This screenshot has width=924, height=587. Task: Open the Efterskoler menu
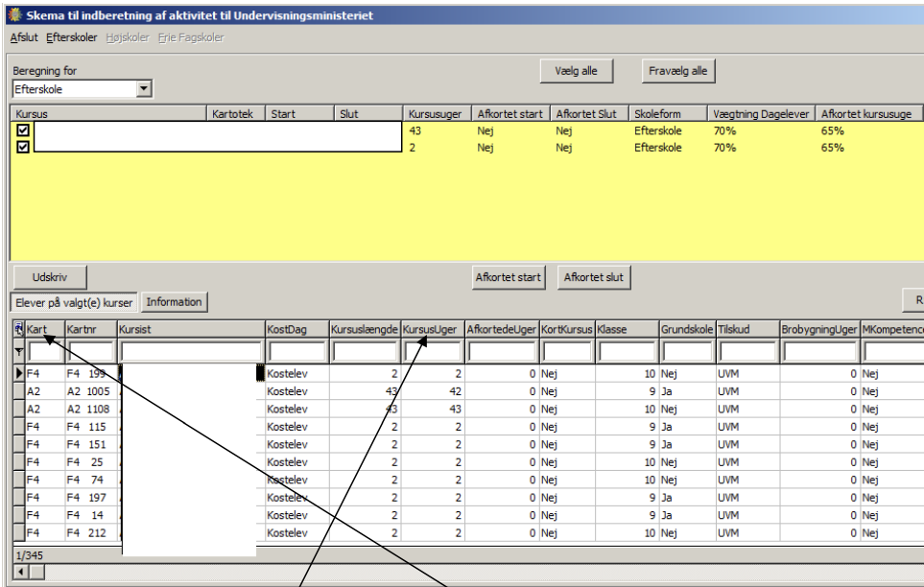[71, 37]
